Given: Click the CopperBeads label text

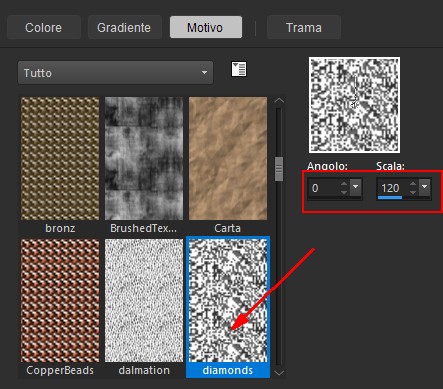Looking at the screenshot, I should coord(60,370).
